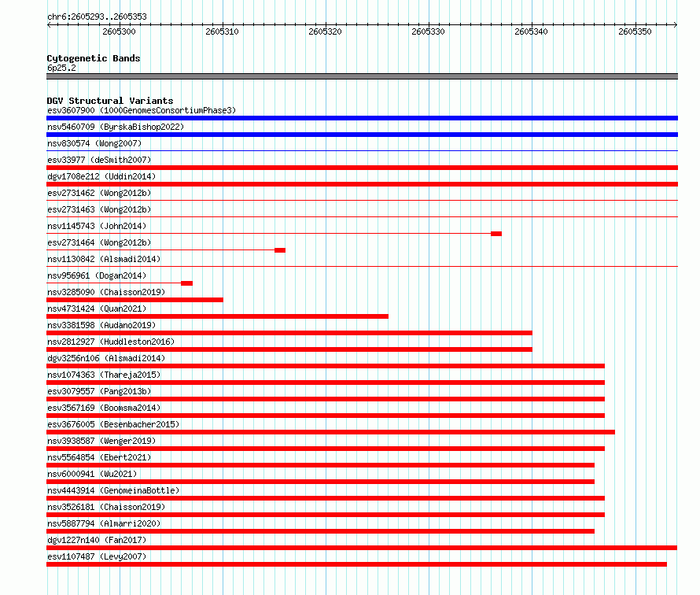Click dgv1227n140 (Fan2017) label
The height and width of the screenshot is (595, 700).
tap(97, 540)
